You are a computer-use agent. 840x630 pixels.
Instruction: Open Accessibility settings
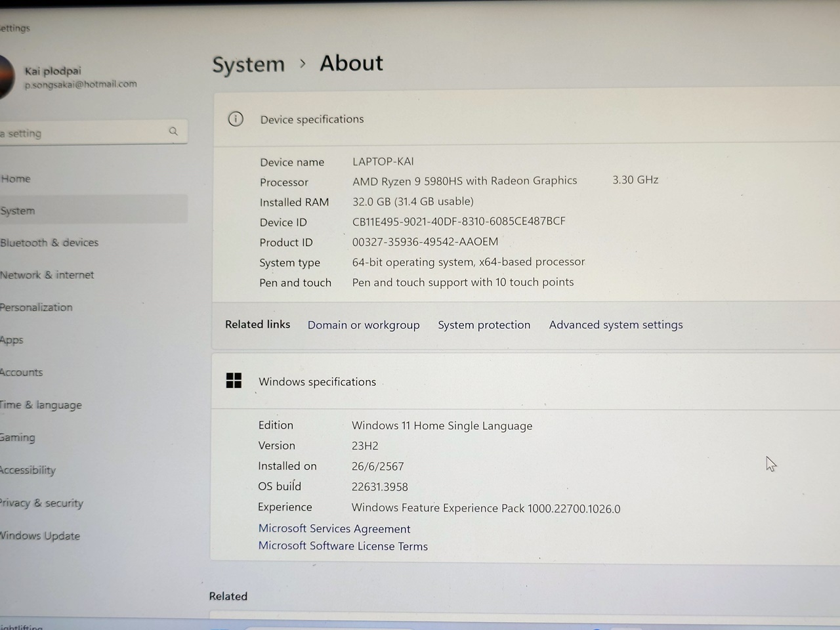[28, 470]
